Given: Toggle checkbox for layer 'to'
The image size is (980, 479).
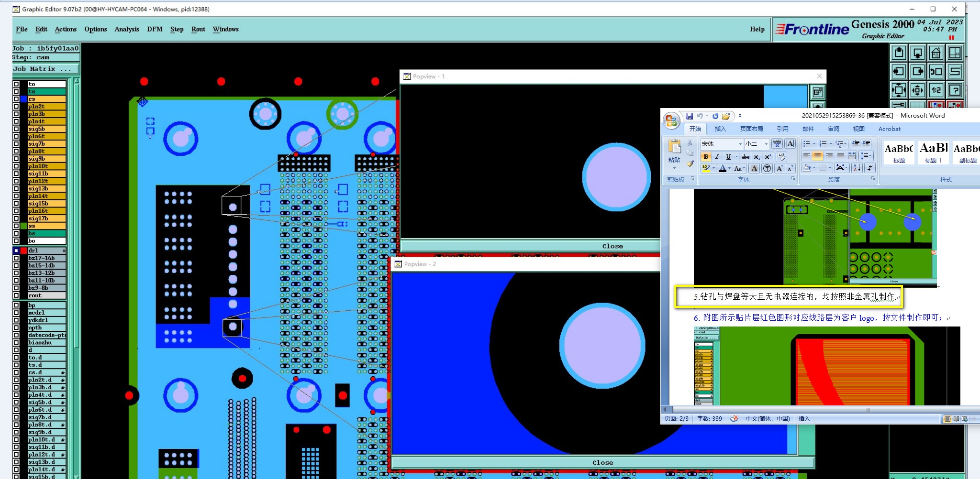Looking at the screenshot, I should coord(16,84).
